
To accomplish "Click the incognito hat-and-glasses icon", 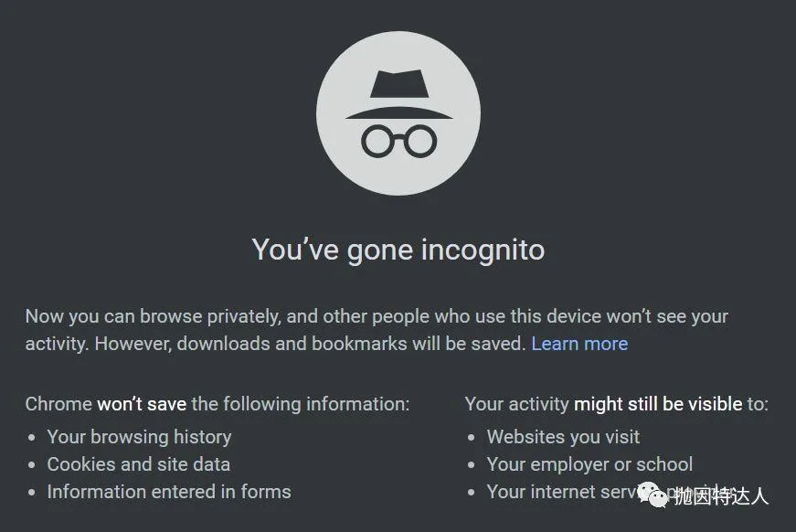I will point(398,113).
